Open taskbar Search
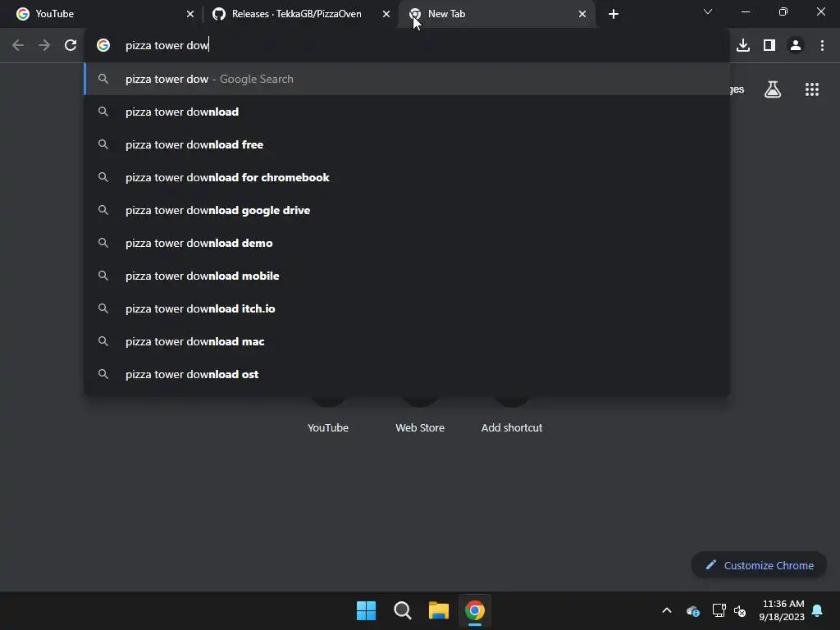 pos(402,610)
